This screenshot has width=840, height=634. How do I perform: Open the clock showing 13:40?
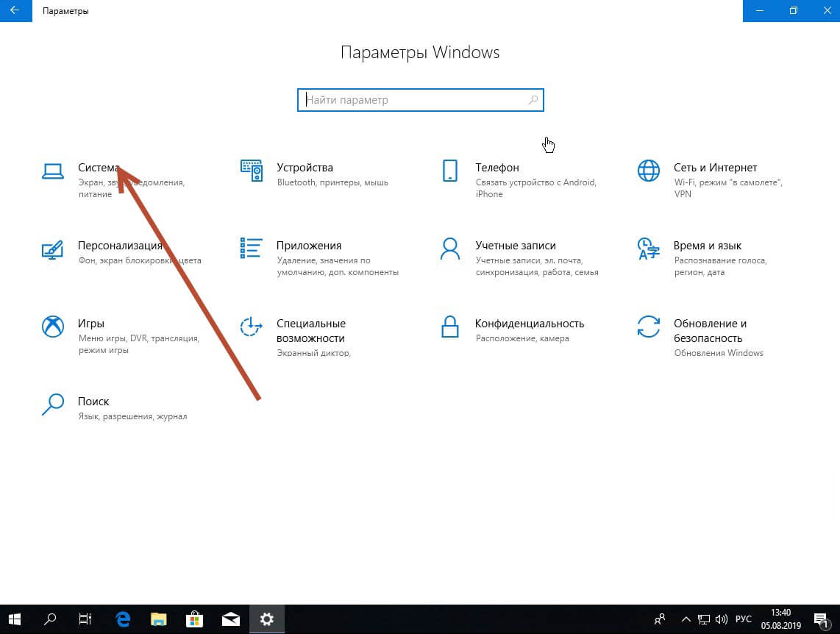(x=781, y=619)
